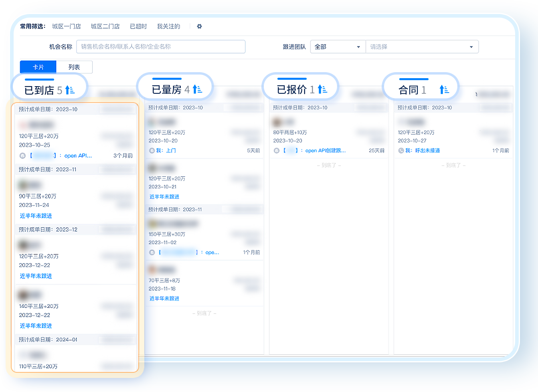This screenshot has width=538, height=392.
Task: Click 近半年未跟进 link under 70平三居+8万
Action: tap(164, 299)
